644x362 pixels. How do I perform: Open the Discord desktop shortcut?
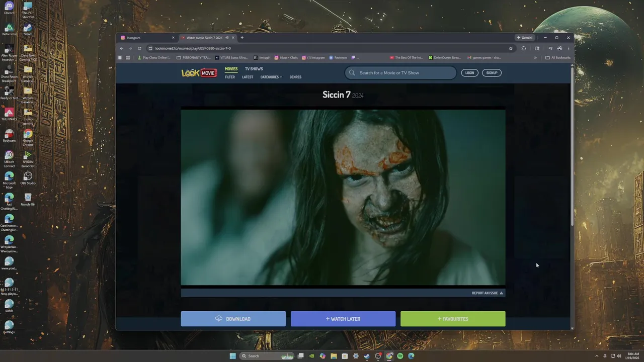click(x=9, y=8)
